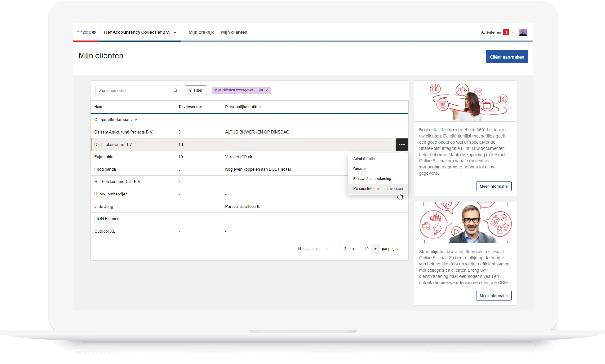The width and height of the screenshot is (605, 364).
Task: Select Administratie from the context menu
Action: pyautogui.click(x=364, y=159)
